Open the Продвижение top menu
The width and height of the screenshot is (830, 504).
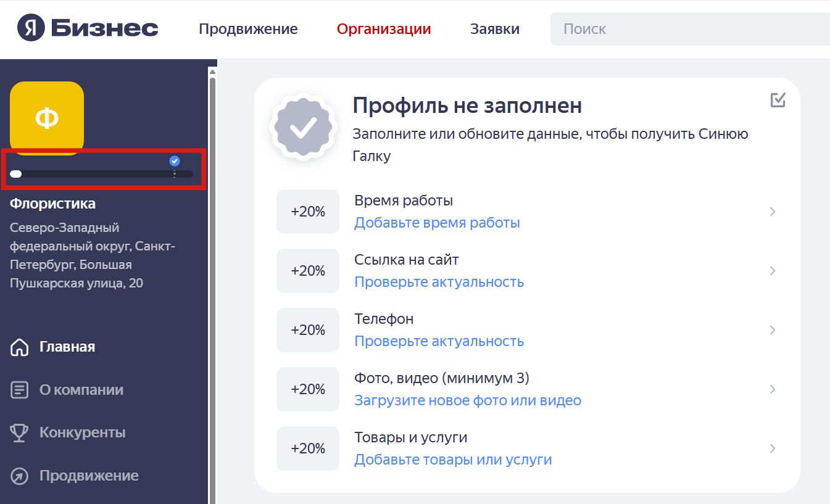(248, 29)
